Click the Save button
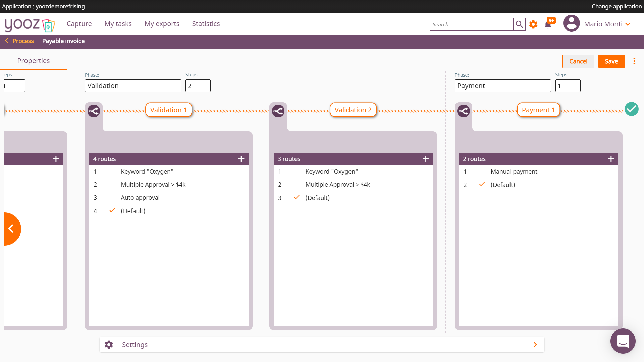644x362 pixels. pyautogui.click(x=611, y=61)
